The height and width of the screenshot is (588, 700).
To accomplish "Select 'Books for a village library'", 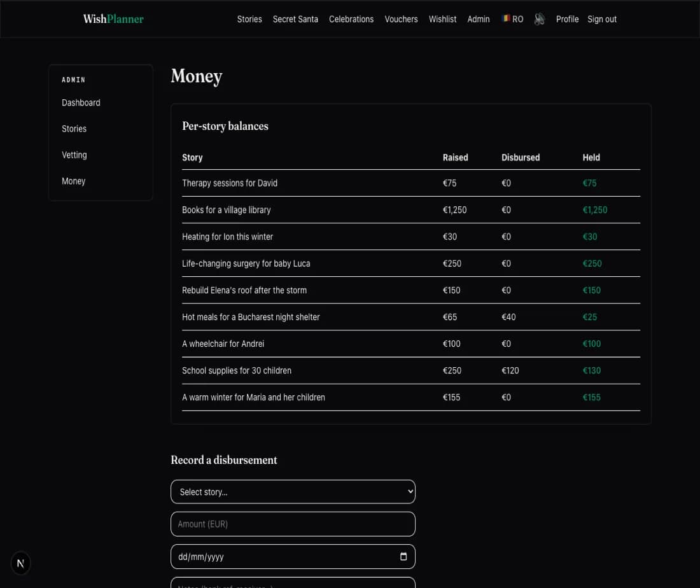I will click(411, 210).
